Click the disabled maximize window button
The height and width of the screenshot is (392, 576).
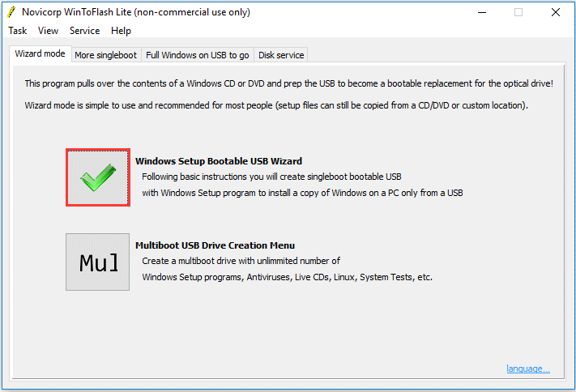pos(518,12)
